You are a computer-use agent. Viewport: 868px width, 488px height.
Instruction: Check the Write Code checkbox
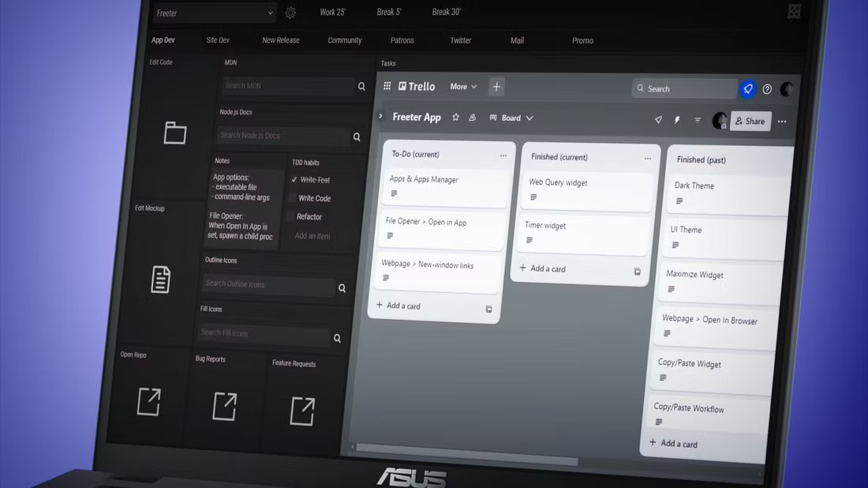pos(292,197)
